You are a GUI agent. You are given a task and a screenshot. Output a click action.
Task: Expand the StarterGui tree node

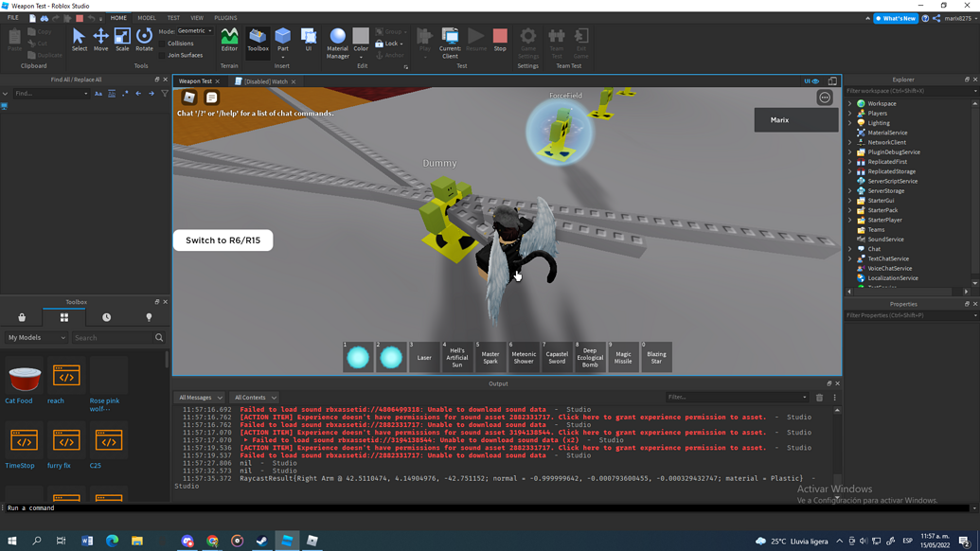point(849,201)
